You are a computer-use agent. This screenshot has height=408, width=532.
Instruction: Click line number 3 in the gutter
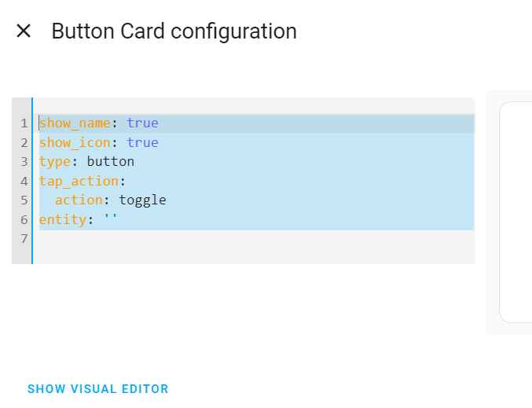(x=24, y=162)
